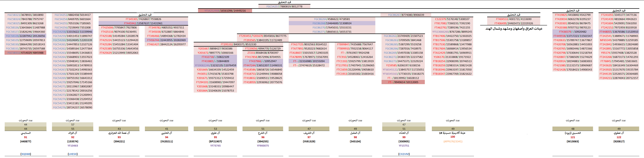Select the FGC86267/8774080/8906039 cell
644x158 pixels.
click(x=406, y=15)
